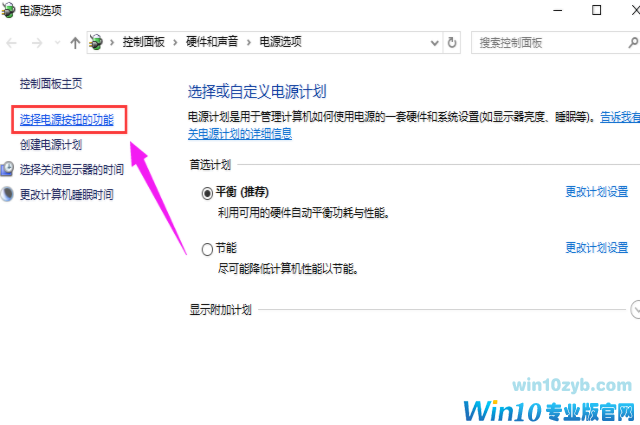Click the moon icon beside 更改计算机睡眠时间
This screenshot has height=425, width=640.
click(7, 194)
